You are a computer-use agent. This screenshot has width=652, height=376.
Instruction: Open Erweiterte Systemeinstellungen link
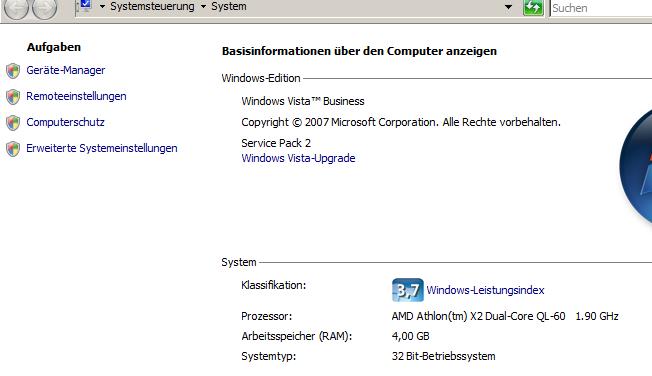pos(102,148)
